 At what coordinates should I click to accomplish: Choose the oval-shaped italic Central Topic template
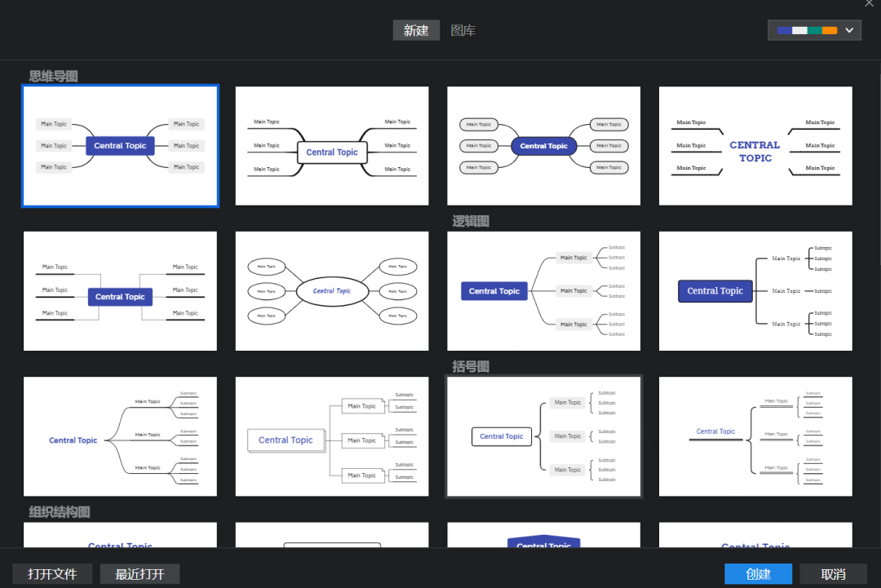pos(332,291)
